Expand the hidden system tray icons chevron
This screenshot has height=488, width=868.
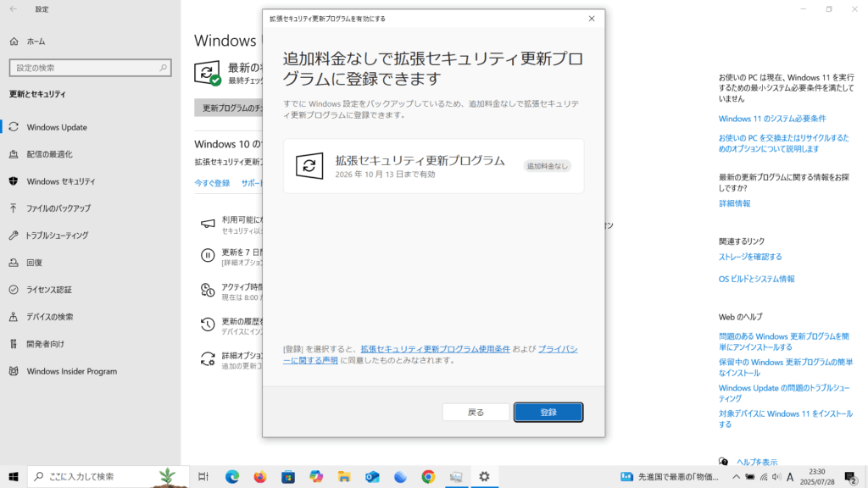736,476
